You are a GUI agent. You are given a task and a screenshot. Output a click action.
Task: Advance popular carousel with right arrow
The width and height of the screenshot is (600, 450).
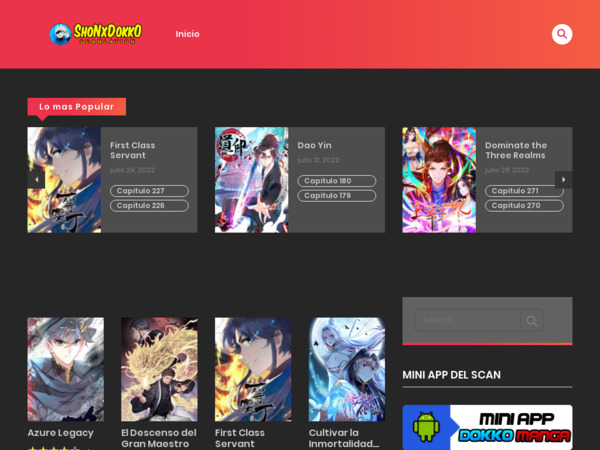563,179
